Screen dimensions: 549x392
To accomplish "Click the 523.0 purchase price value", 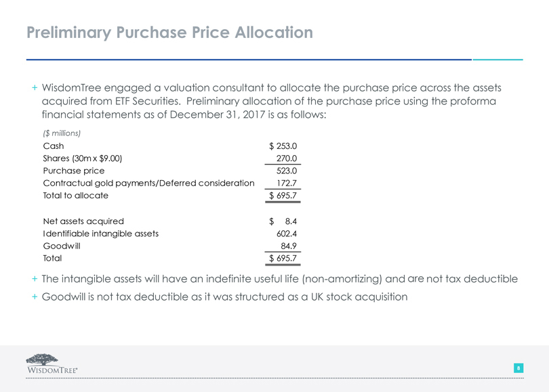I will (287, 171).
